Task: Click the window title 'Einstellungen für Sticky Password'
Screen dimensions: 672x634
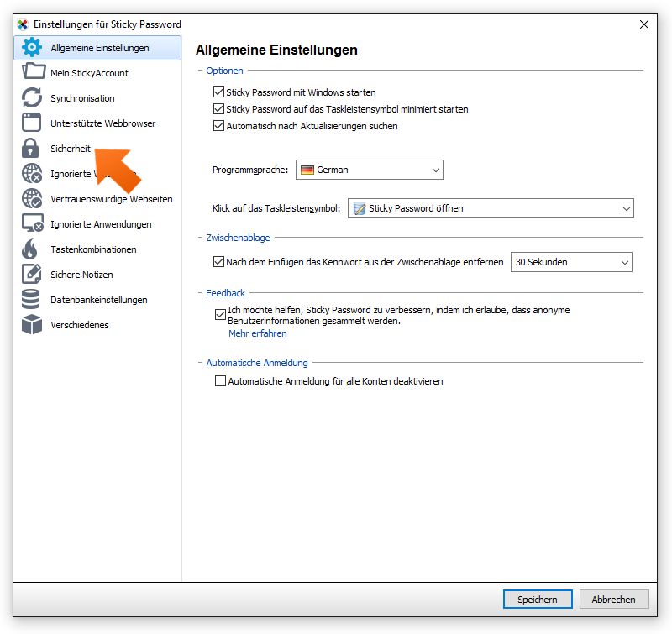Action: point(108,24)
